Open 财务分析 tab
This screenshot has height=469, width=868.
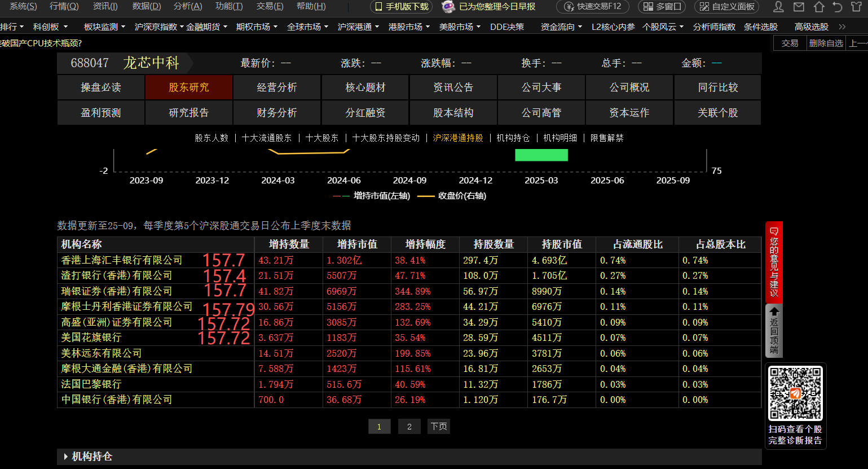coord(277,113)
